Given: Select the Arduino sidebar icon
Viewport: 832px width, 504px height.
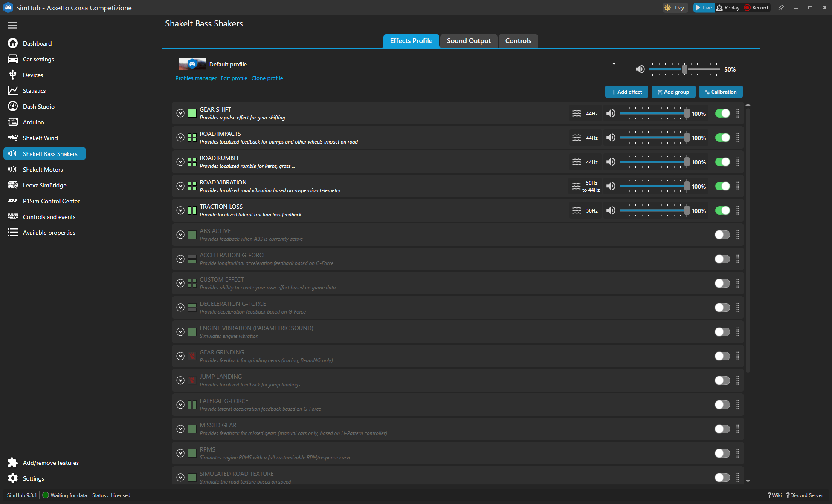Looking at the screenshot, I should click(x=13, y=122).
